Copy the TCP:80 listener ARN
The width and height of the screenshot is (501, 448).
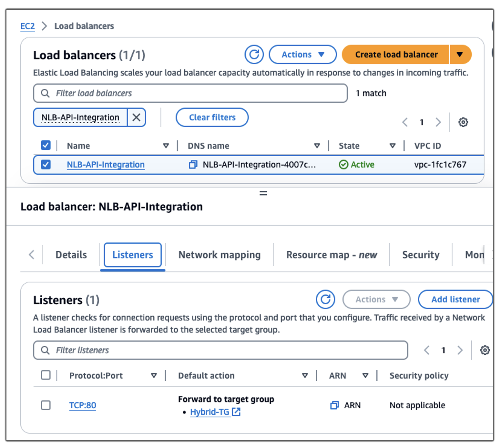click(334, 405)
